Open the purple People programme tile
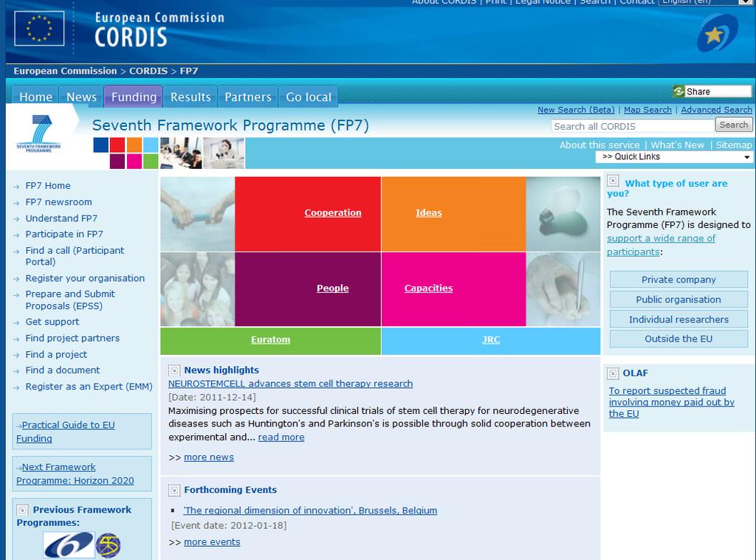The height and width of the screenshot is (560, 756). (x=308, y=289)
